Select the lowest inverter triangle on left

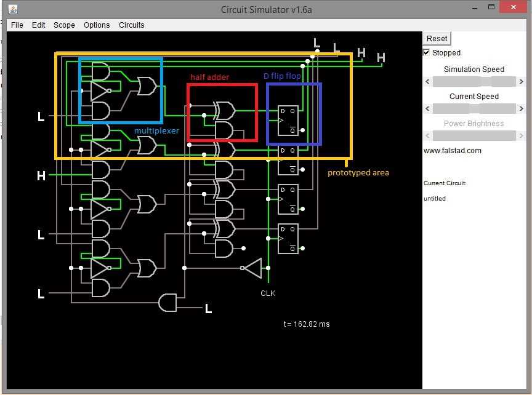tap(101, 268)
